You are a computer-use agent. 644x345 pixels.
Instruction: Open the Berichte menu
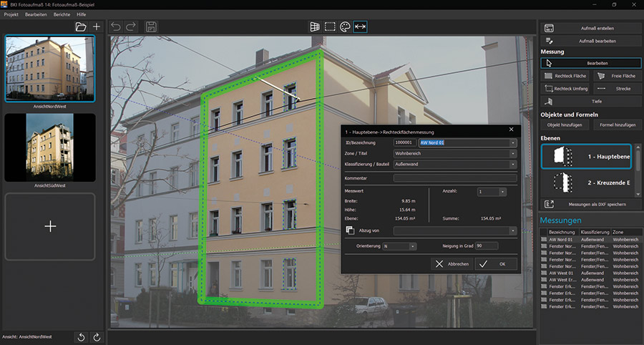[x=62, y=14]
